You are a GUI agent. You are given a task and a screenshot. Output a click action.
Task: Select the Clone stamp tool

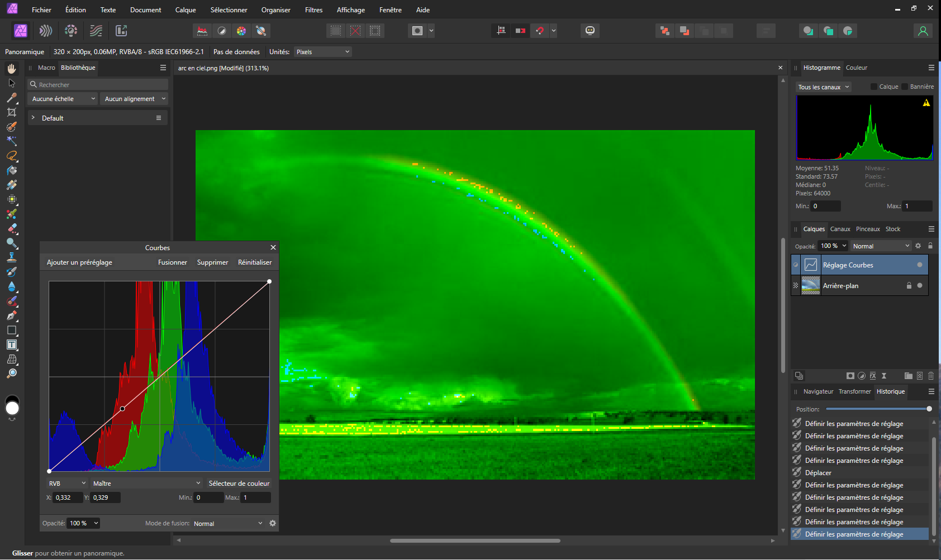pos(12,257)
